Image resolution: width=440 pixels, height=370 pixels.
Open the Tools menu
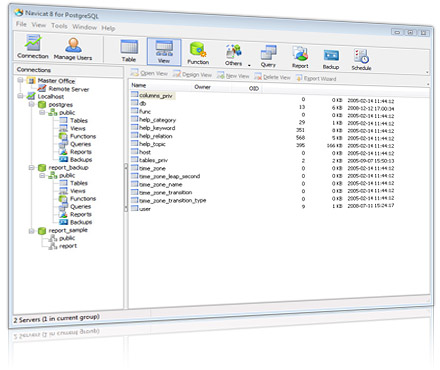pos(59,26)
